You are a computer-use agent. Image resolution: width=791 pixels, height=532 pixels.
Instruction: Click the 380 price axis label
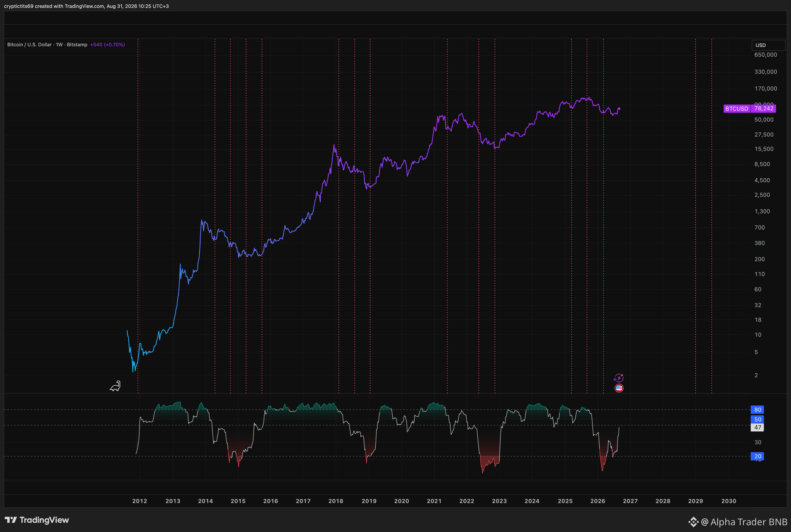coord(760,243)
